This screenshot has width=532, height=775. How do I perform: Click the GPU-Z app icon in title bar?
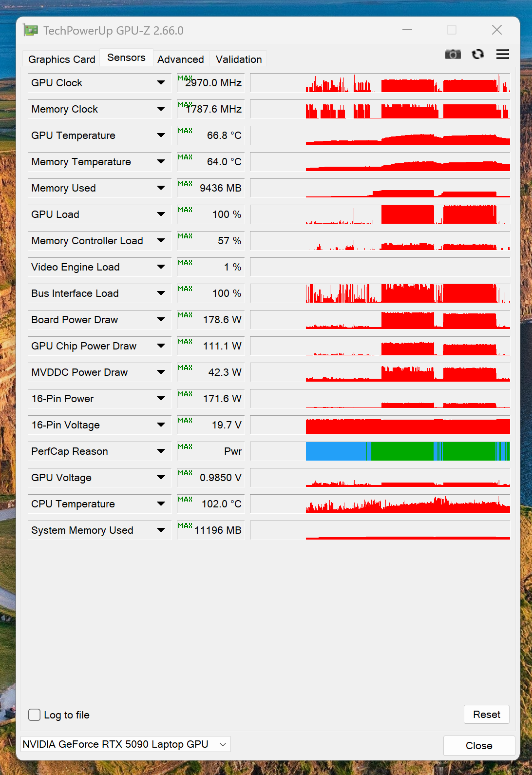30,30
